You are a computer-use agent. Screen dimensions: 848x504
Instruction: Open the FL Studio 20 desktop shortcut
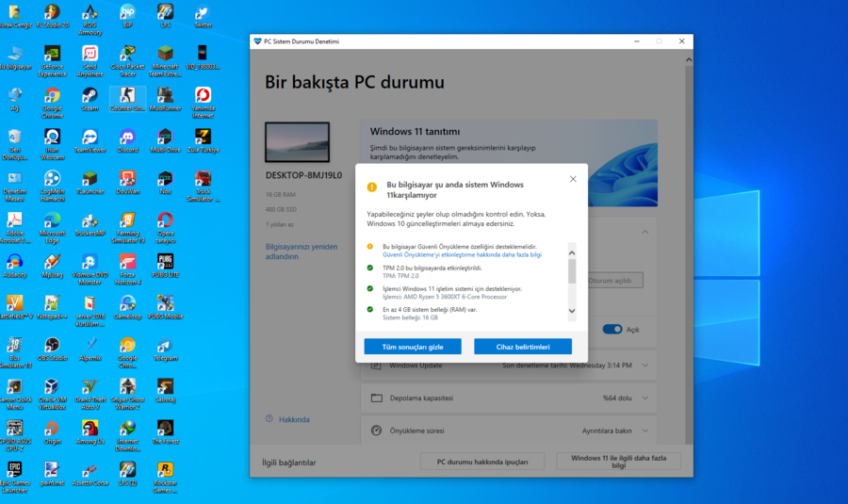click(53, 16)
